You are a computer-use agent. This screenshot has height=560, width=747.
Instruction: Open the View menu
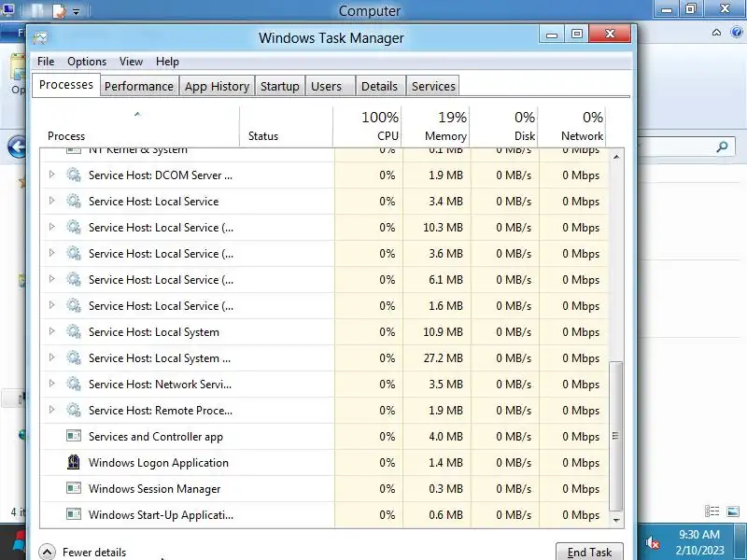point(131,62)
